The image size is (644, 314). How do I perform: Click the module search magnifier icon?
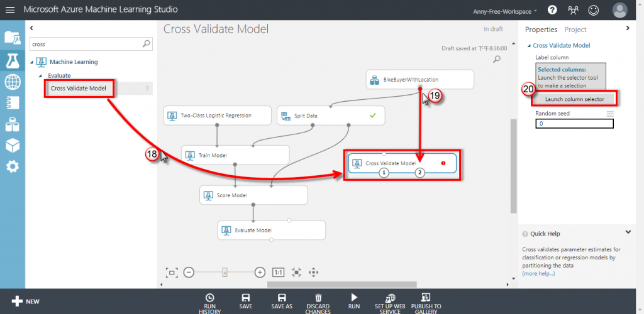tap(146, 44)
